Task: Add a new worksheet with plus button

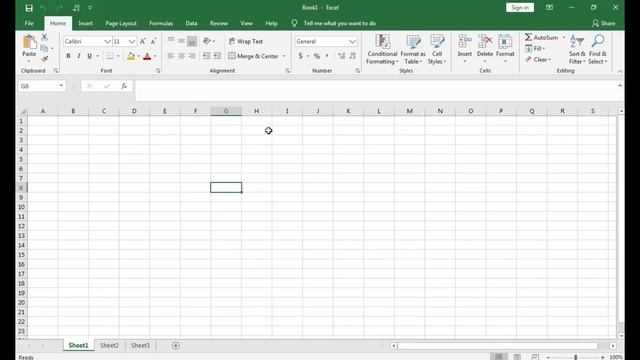Action: (x=176, y=346)
